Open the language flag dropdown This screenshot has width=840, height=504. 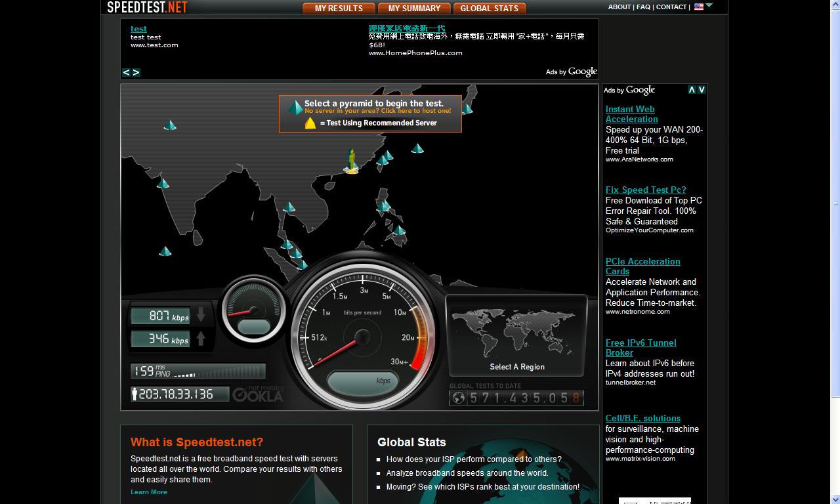703,7
